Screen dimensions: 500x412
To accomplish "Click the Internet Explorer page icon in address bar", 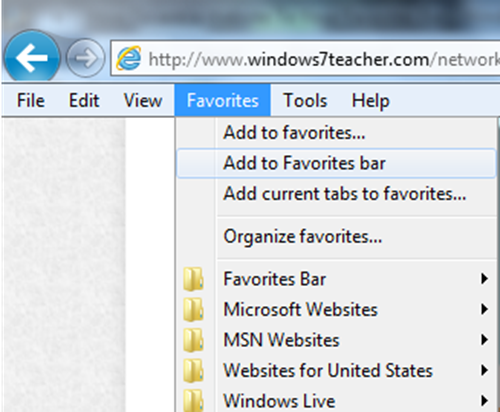I will coord(128,58).
